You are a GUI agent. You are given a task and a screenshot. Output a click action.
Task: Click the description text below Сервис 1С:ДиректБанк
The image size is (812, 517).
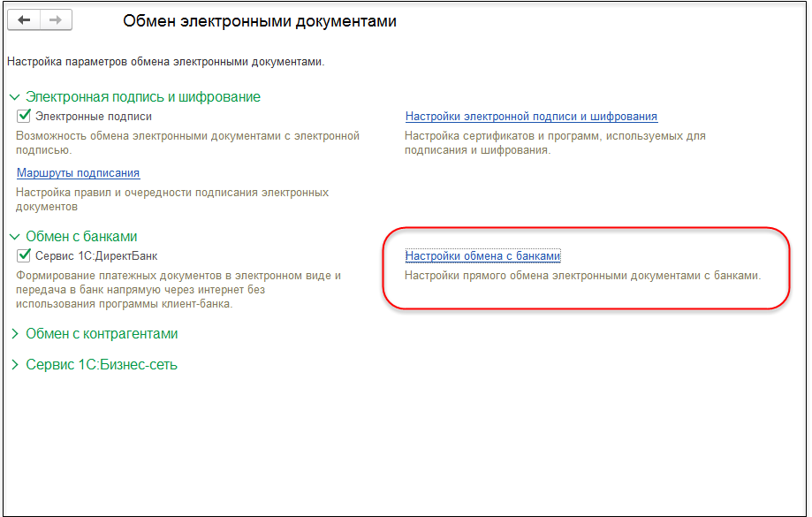(x=178, y=290)
